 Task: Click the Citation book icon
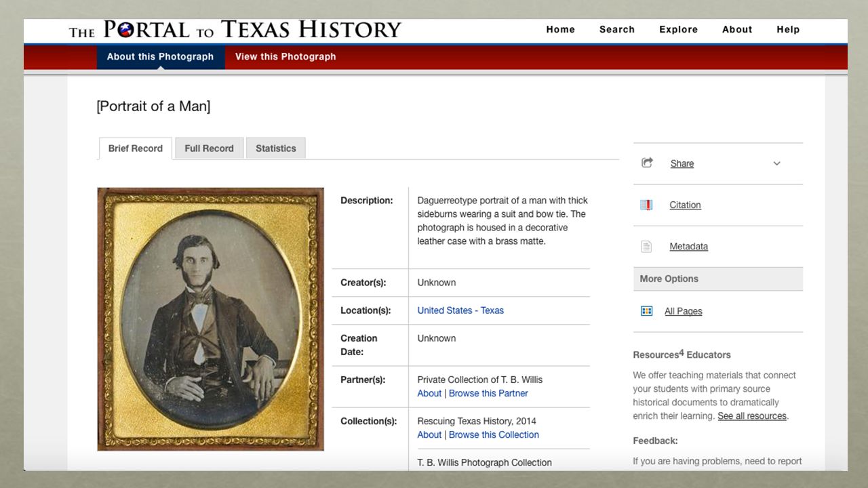click(646, 205)
